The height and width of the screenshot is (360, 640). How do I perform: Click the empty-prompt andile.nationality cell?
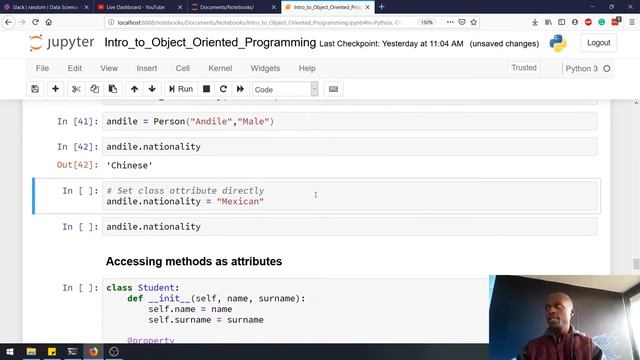350,227
